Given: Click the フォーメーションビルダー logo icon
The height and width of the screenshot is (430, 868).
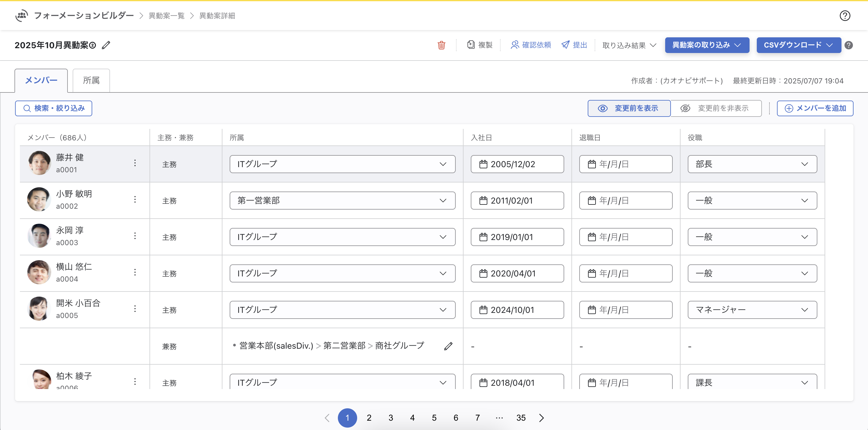Looking at the screenshot, I should [22, 15].
